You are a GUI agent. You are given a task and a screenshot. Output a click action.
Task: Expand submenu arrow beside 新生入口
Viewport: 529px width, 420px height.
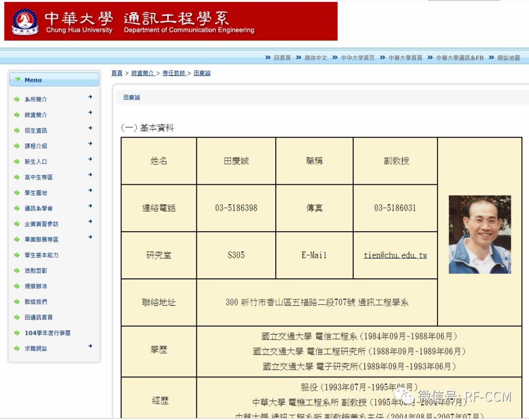[90, 159]
